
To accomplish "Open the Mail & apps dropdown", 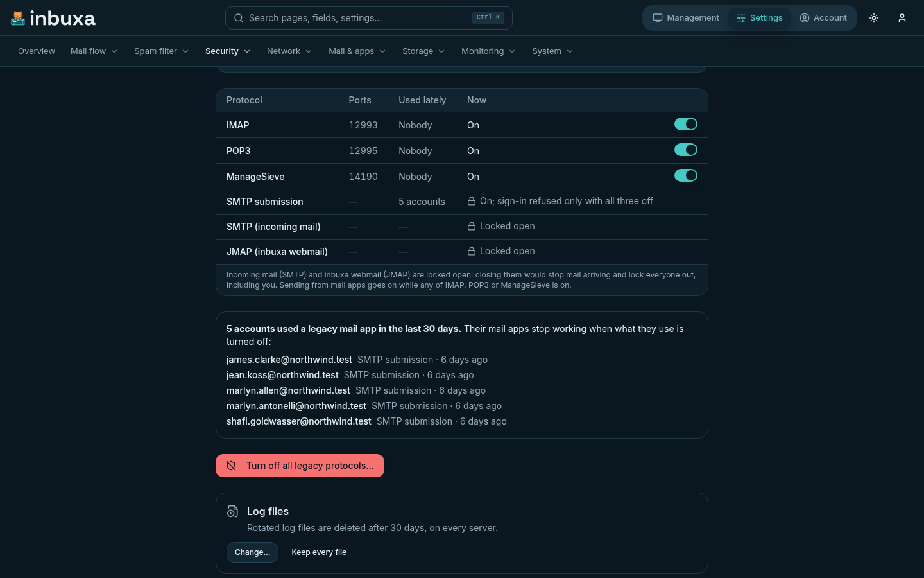I will 357,51.
